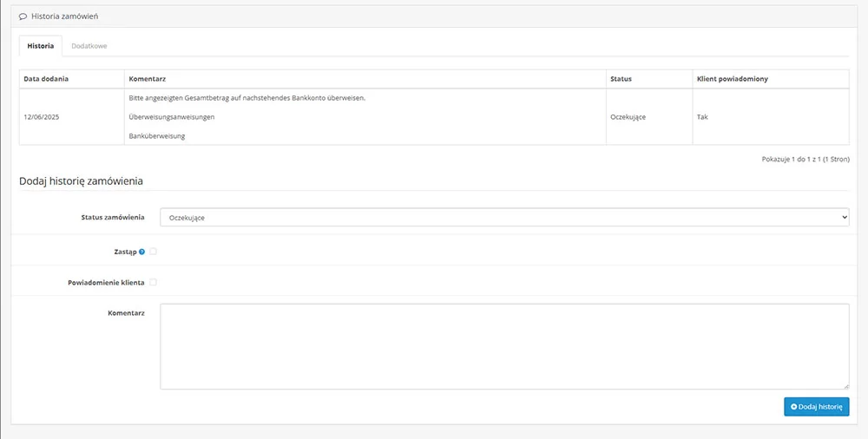
Task: Click the speech bubble icon beside Historia zamówień
Action: point(23,16)
